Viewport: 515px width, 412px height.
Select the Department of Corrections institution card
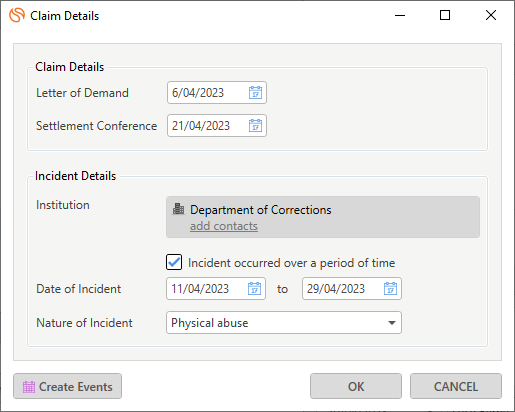click(x=323, y=217)
